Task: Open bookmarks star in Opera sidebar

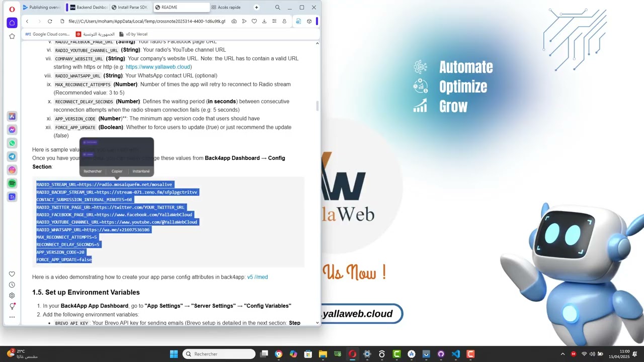Action: [x=12, y=36]
